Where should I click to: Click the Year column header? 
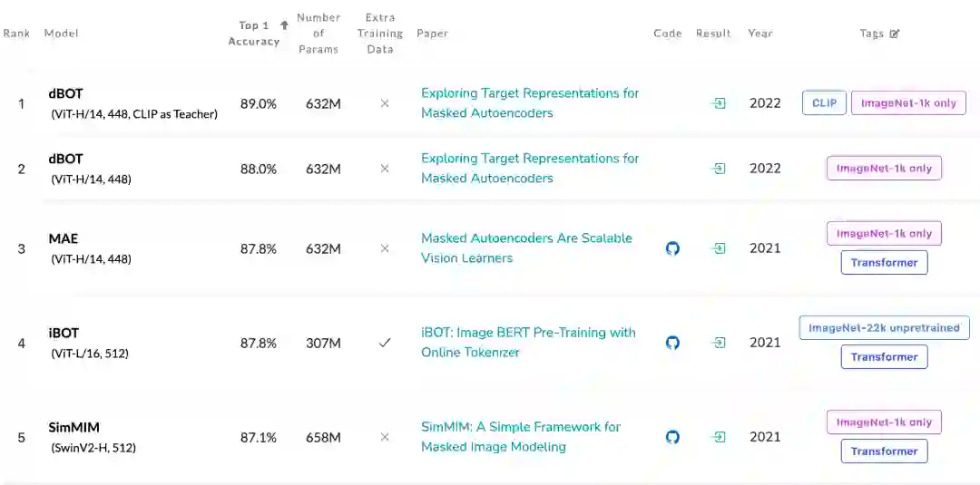click(760, 34)
